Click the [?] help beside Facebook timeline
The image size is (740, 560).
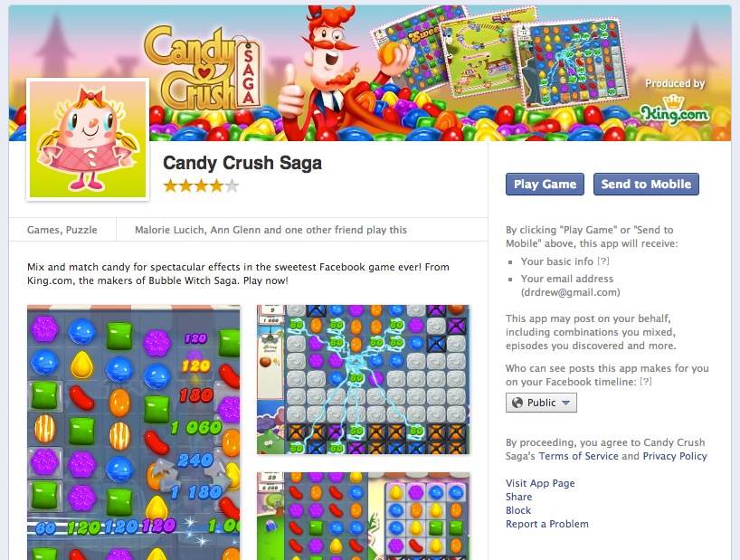[646, 381]
